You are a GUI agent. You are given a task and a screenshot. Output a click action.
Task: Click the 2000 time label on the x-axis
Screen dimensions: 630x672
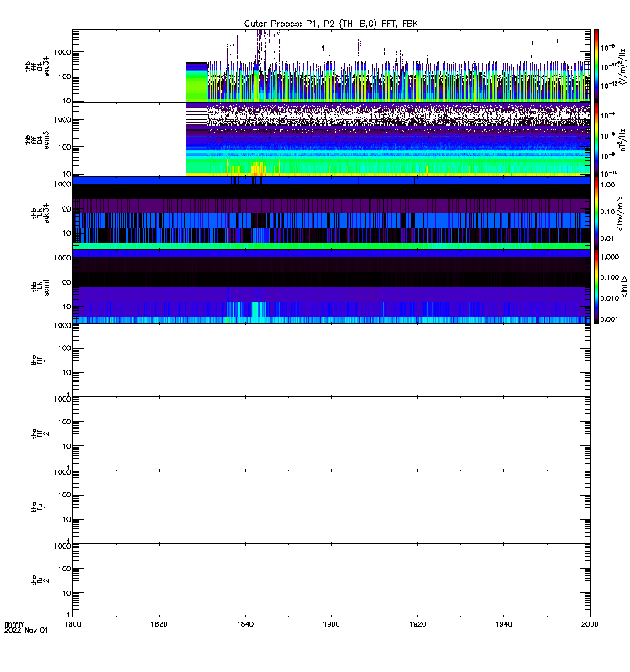point(590,624)
